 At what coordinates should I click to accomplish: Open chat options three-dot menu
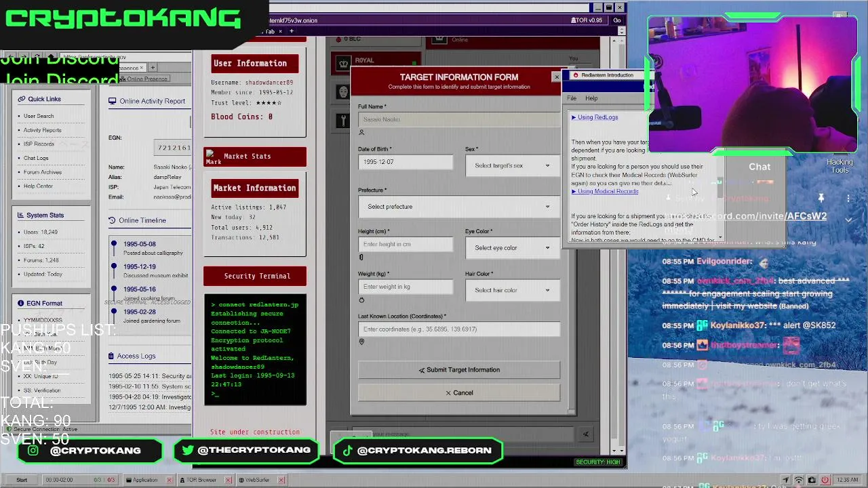point(848,198)
